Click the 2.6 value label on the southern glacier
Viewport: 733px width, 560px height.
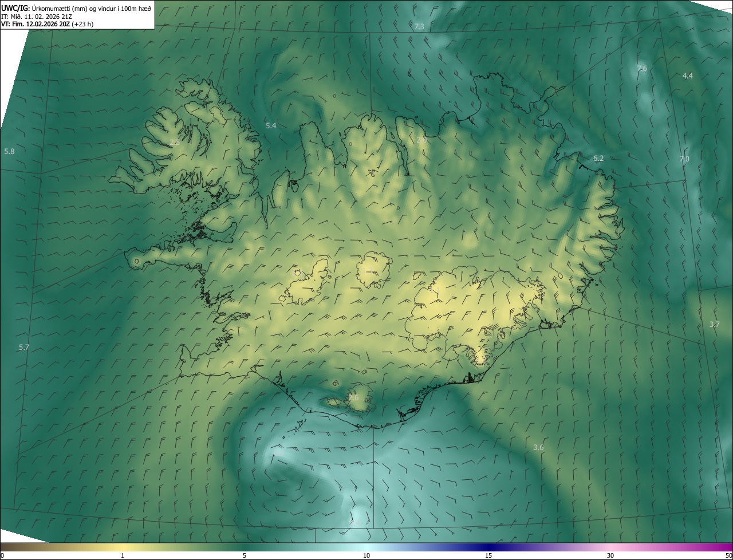353,397
